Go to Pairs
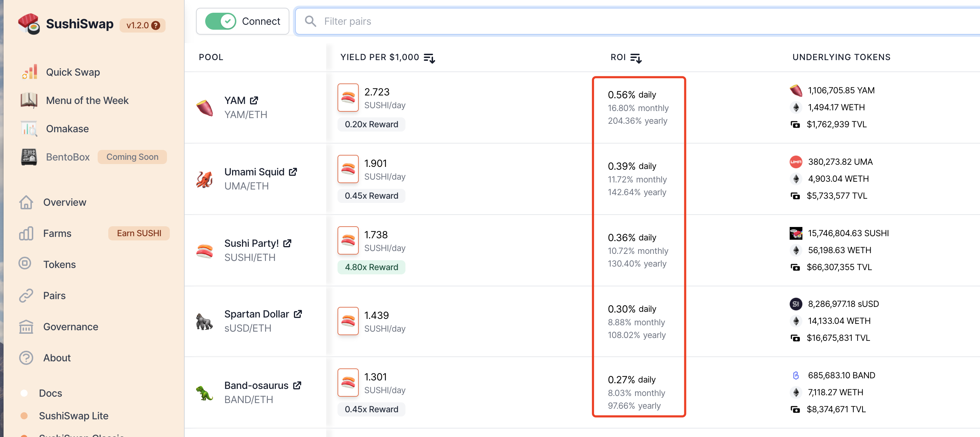Image resolution: width=980 pixels, height=437 pixels. pos(54,296)
